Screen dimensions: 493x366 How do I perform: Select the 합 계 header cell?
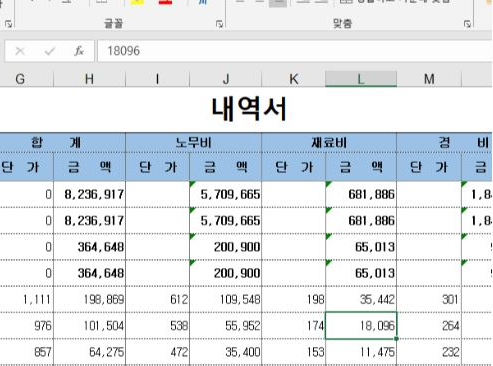pyautogui.click(x=63, y=143)
